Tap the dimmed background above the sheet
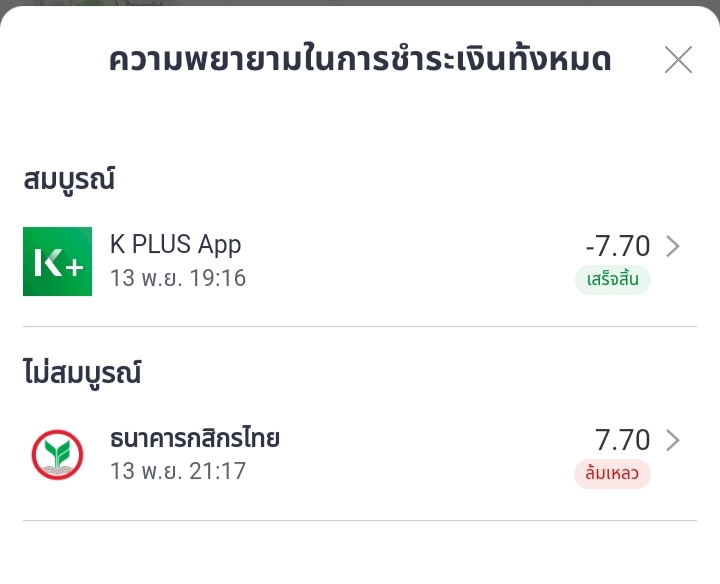 coord(360,3)
